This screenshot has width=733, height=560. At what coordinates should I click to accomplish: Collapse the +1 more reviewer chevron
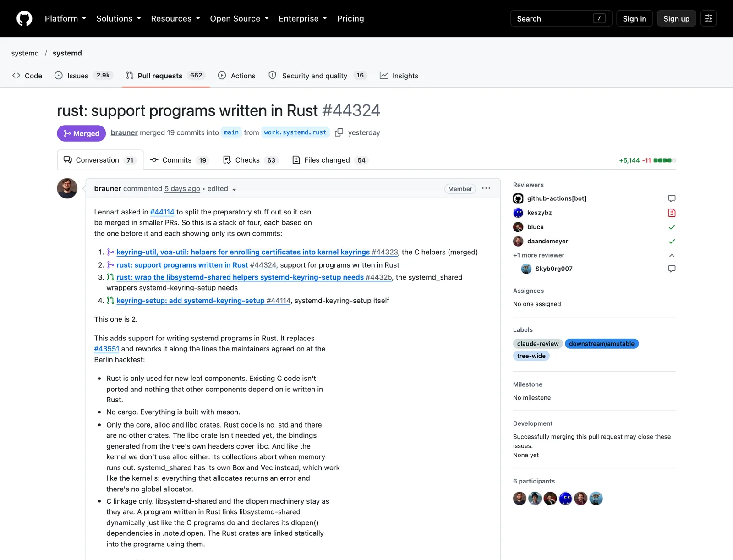(x=672, y=255)
